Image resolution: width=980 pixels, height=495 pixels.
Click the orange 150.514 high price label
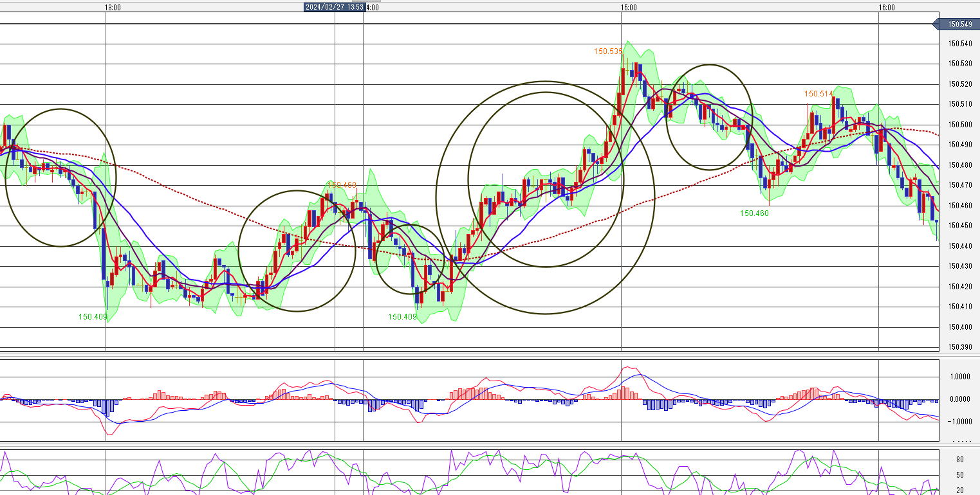click(818, 94)
